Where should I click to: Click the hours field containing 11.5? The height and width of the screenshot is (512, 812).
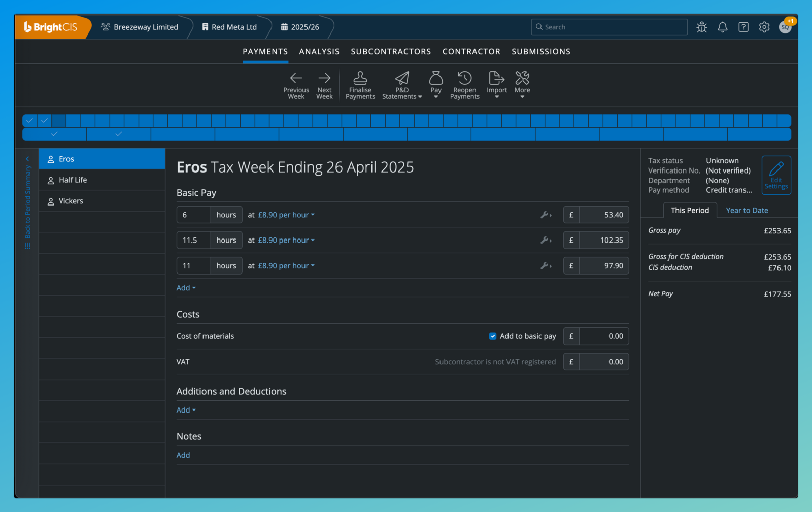pyautogui.click(x=193, y=241)
